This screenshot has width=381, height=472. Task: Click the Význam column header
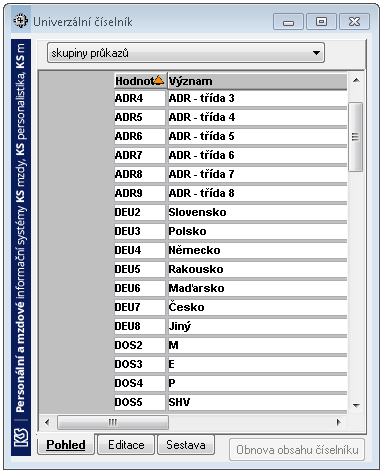click(x=257, y=81)
